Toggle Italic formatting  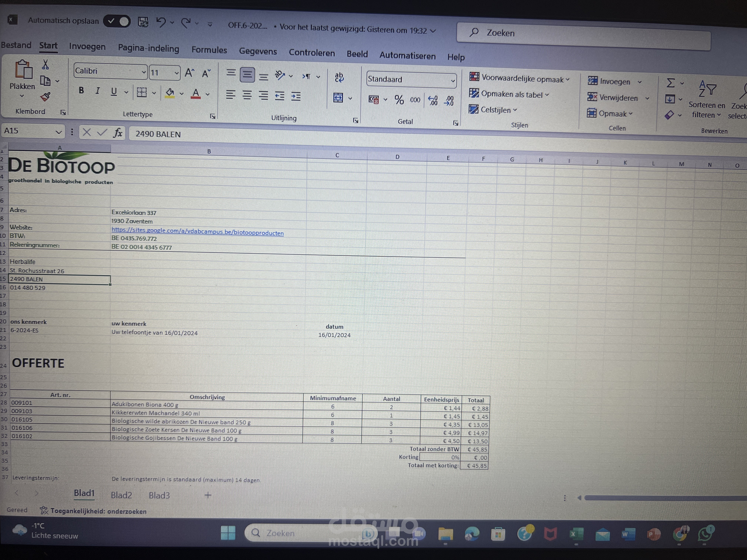(x=98, y=91)
